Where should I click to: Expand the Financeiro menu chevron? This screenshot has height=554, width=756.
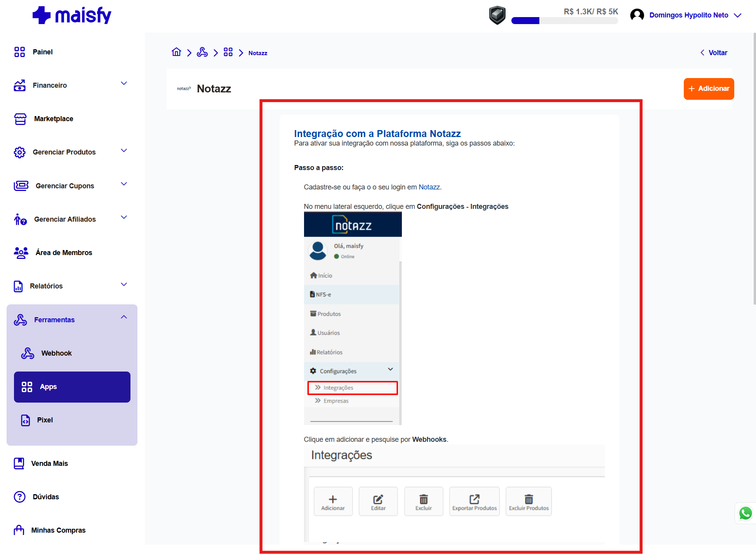[x=124, y=83]
